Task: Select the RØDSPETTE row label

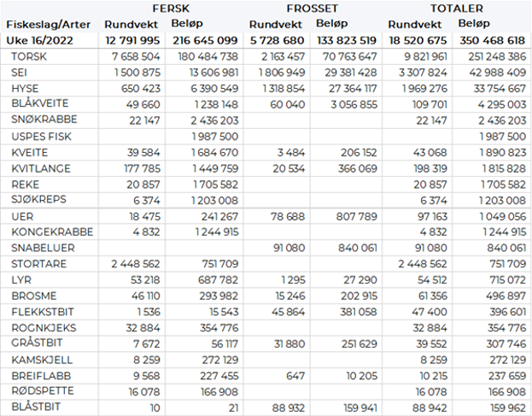Action: [41, 392]
